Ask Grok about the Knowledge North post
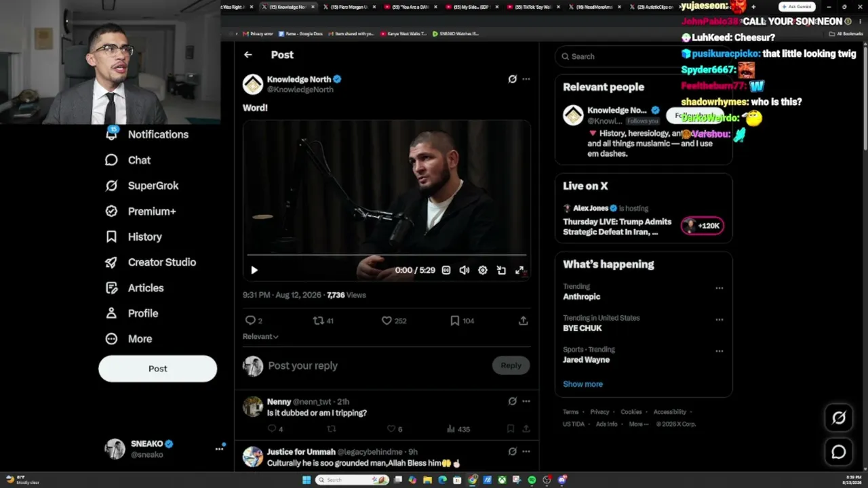The width and height of the screenshot is (868, 488). [513, 79]
